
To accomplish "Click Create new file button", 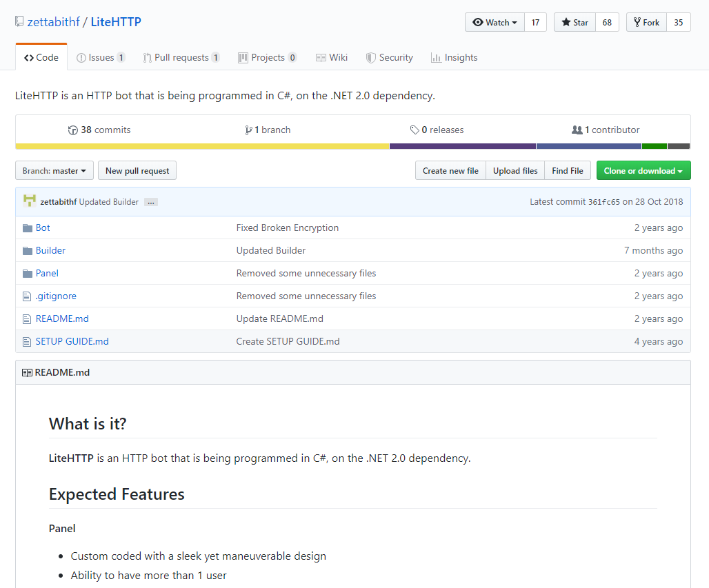I will coord(450,170).
